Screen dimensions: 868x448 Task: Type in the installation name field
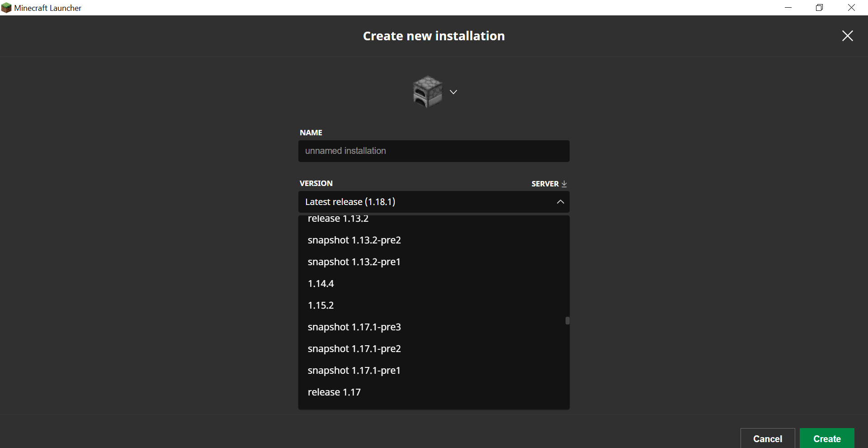434,151
